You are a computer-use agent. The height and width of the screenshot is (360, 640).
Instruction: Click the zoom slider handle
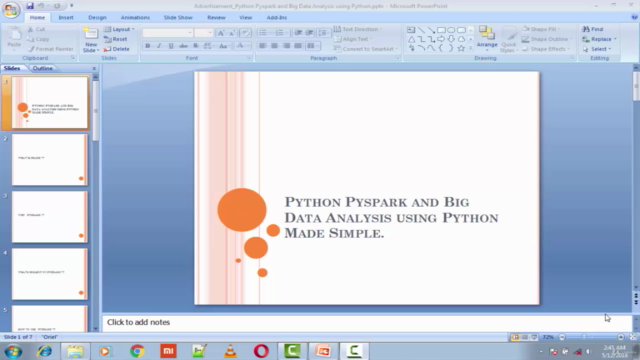584,337
